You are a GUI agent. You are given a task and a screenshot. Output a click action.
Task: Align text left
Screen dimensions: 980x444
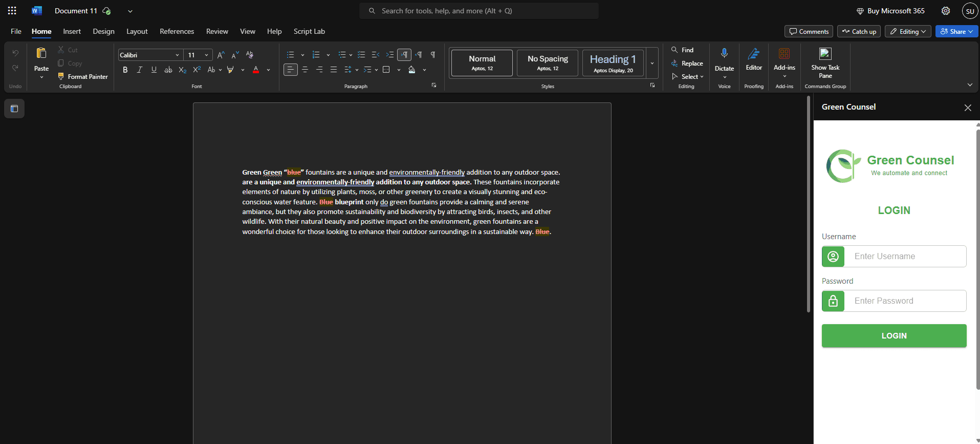290,70
